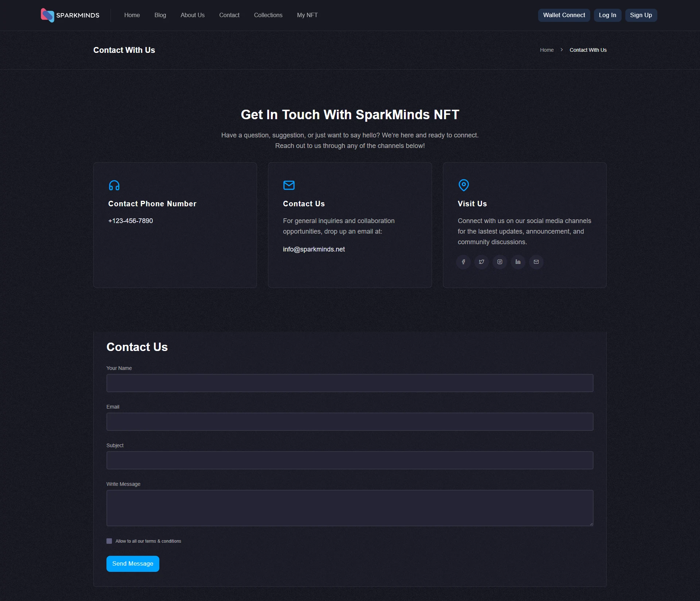Go to the My NFT menu item
This screenshot has width=700, height=601.
coord(307,15)
